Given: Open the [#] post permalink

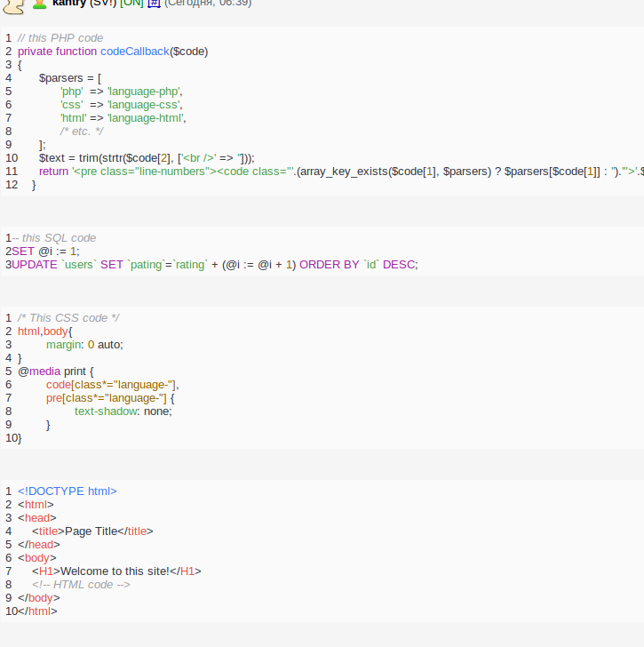Looking at the screenshot, I should (x=154, y=4).
